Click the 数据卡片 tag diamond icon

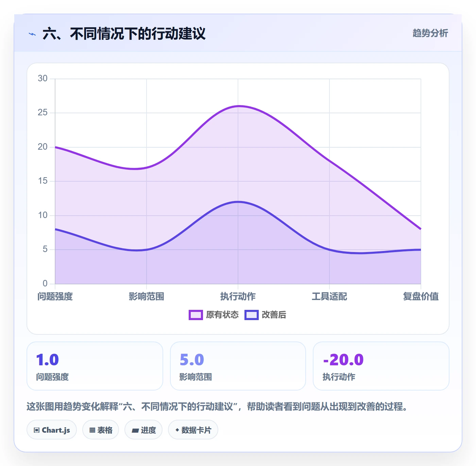point(177,430)
